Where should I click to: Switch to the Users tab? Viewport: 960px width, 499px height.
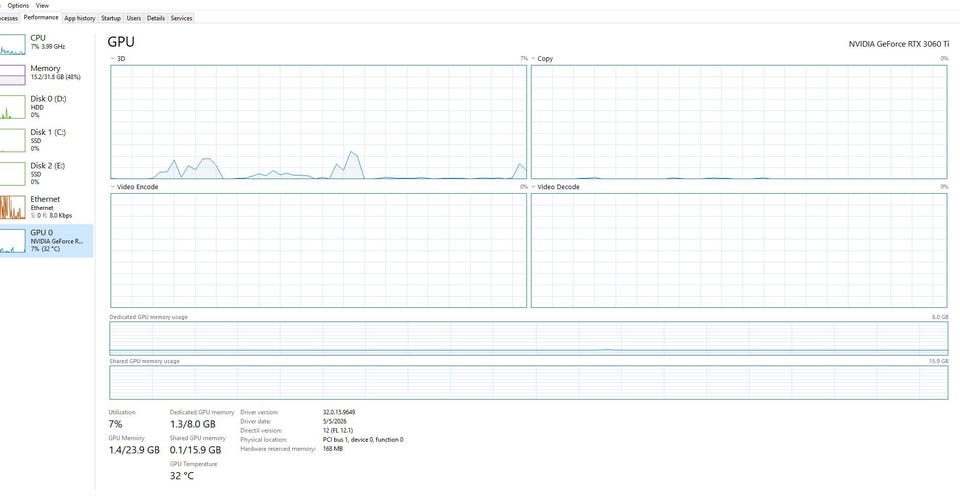(x=133, y=18)
